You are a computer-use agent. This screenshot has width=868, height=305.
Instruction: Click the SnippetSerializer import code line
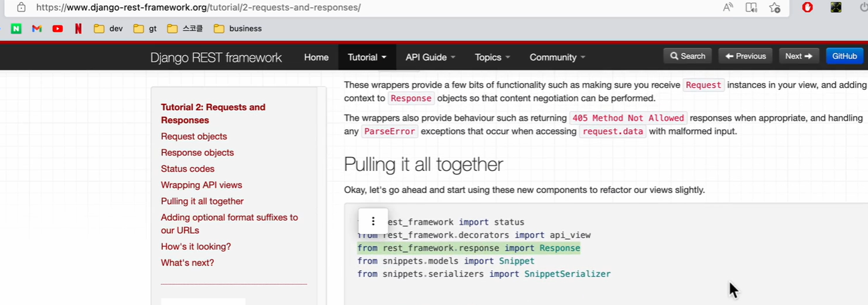[484, 274]
